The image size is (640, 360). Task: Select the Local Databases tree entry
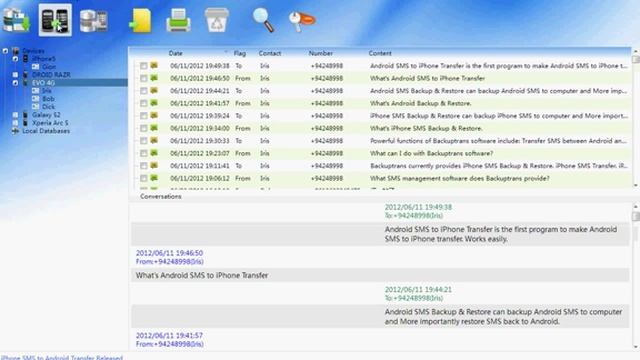(46, 131)
